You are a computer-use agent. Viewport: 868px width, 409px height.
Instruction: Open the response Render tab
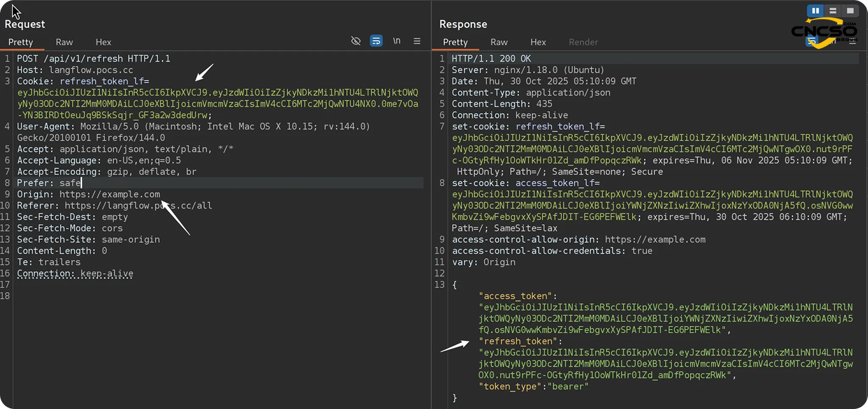point(583,42)
